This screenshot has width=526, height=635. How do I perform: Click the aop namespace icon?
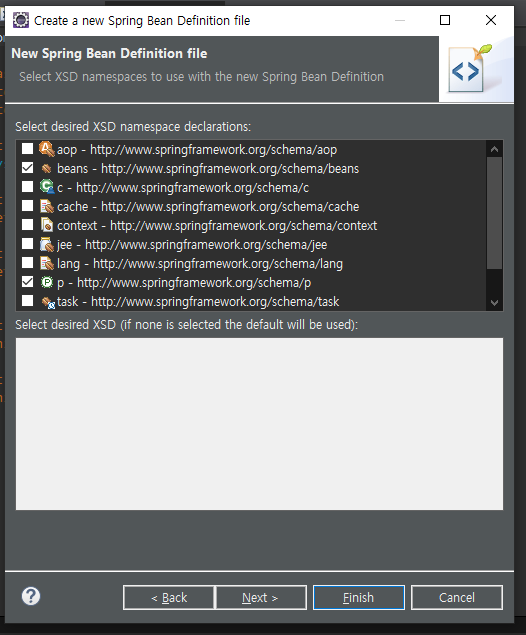point(47,149)
